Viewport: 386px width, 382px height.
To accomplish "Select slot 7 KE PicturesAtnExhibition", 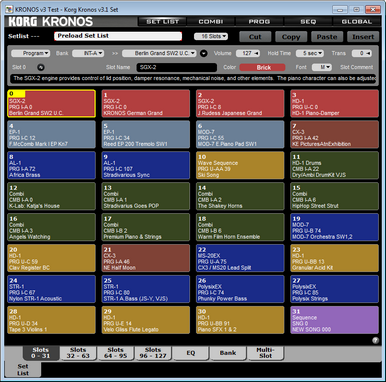I will [335, 135].
